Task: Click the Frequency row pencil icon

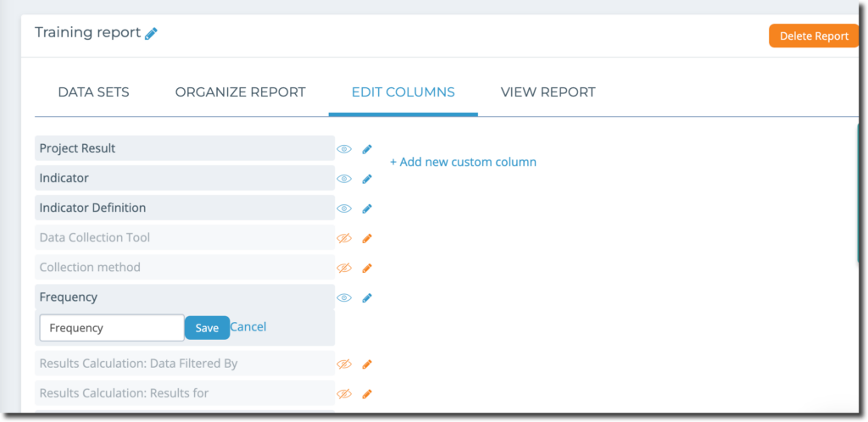Action: pos(367,298)
